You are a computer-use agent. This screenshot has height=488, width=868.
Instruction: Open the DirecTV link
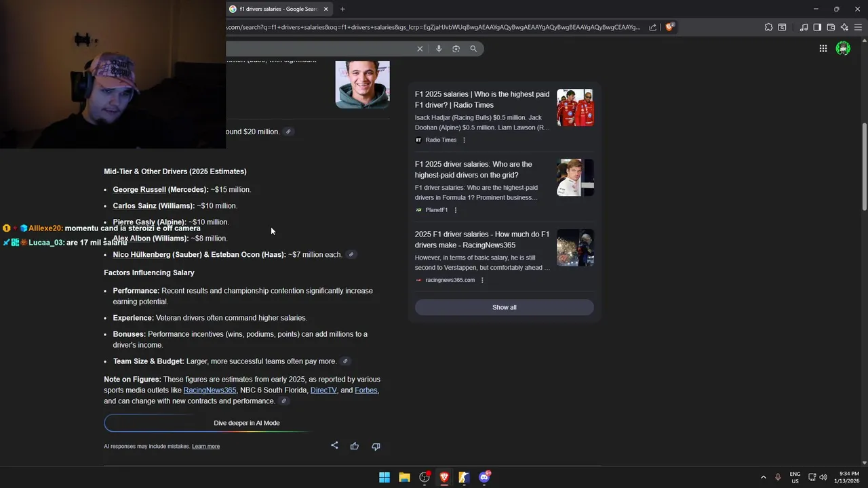[x=323, y=390]
